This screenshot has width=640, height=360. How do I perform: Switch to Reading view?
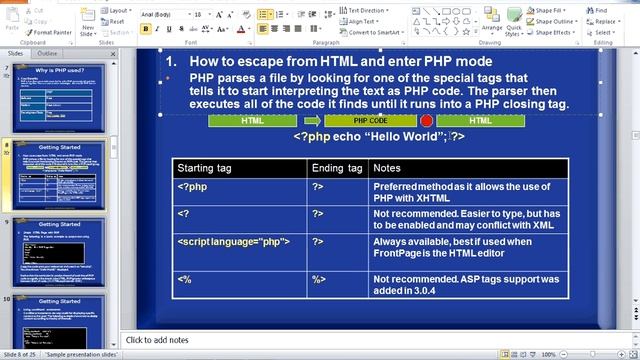coord(523,355)
